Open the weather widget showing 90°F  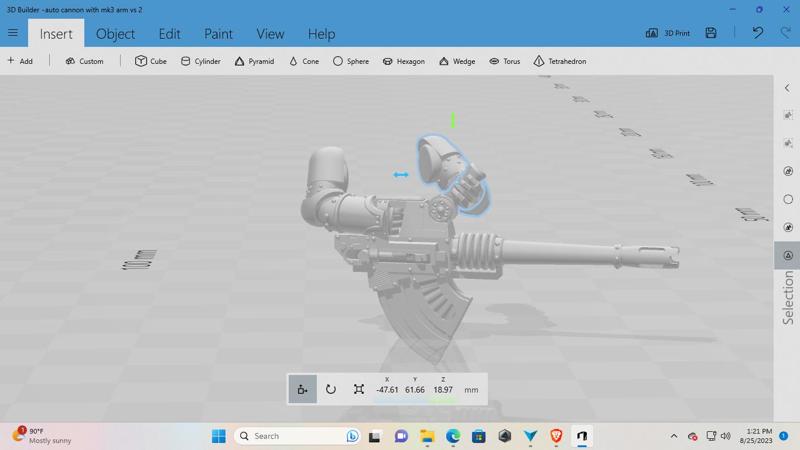tap(42, 436)
